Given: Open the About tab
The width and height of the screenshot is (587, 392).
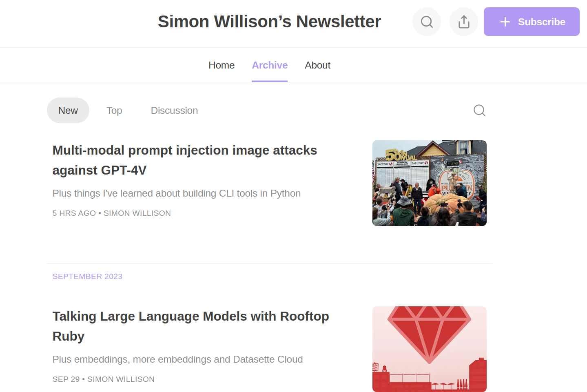Looking at the screenshot, I should (317, 65).
